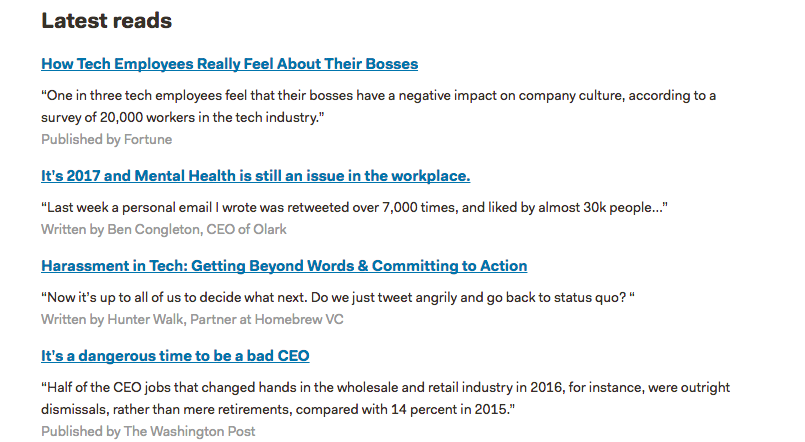This screenshot has height=442, width=805.
Task: Click the 'Published by The Washington Post' attribution
Action: click(148, 431)
